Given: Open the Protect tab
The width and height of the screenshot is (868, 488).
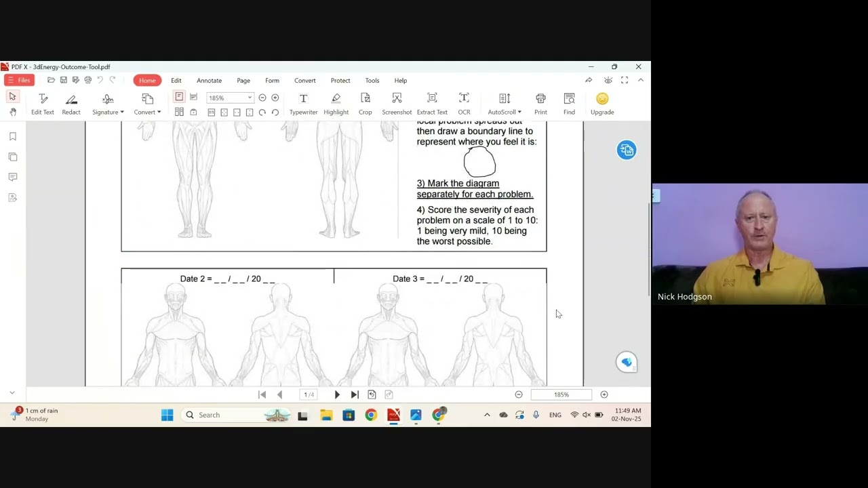Looking at the screenshot, I should pos(340,81).
